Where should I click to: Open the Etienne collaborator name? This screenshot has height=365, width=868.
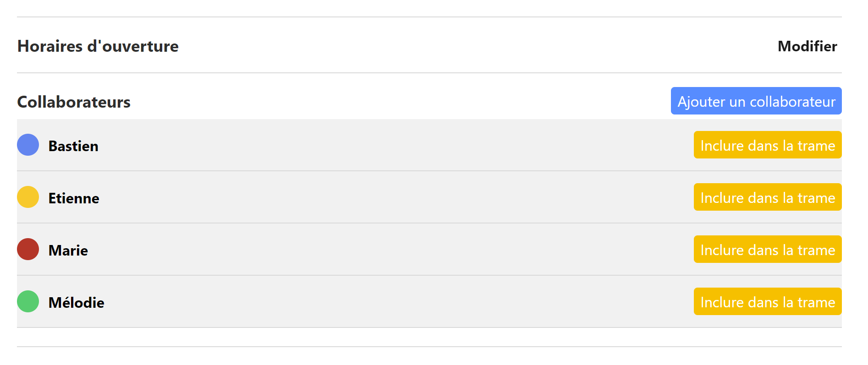pos(74,198)
